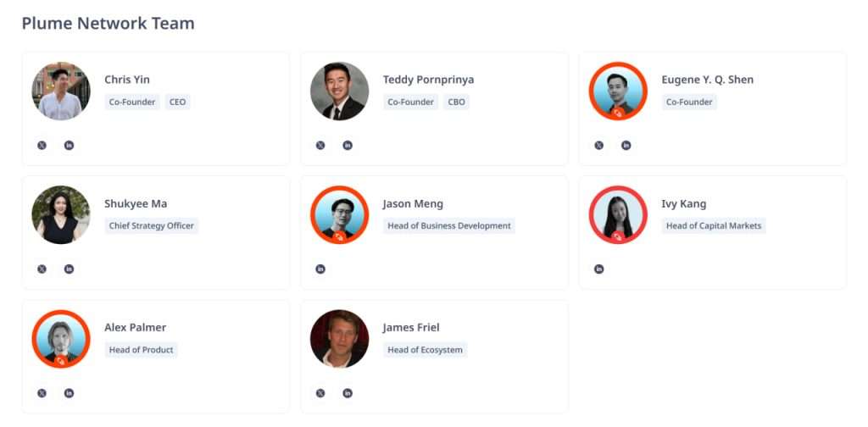
Task: Click Teddy Pornprinya's X icon
Action: (x=320, y=145)
